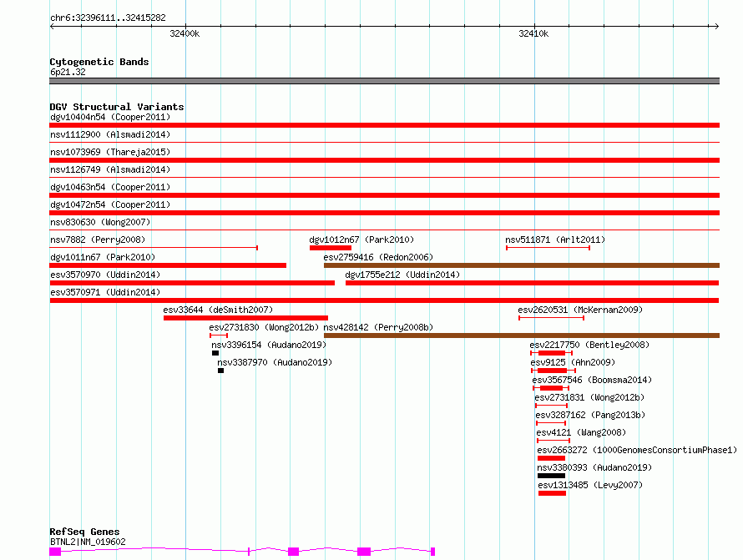Click the nsv3387970 black marker
The height and width of the screenshot is (560, 743).
(x=221, y=371)
